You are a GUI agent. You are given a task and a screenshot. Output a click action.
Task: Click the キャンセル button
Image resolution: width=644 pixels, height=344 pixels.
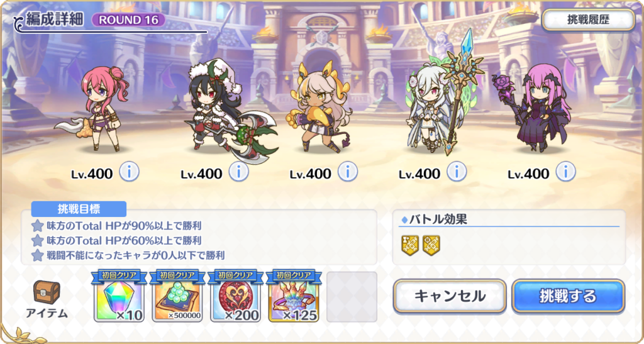pyautogui.click(x=450, y=296)
